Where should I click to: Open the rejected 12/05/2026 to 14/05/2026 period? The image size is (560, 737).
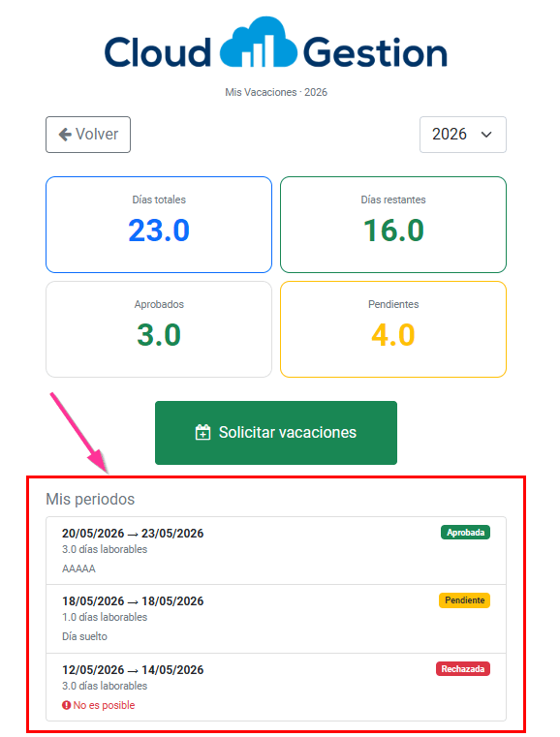[x=276, y=688]
